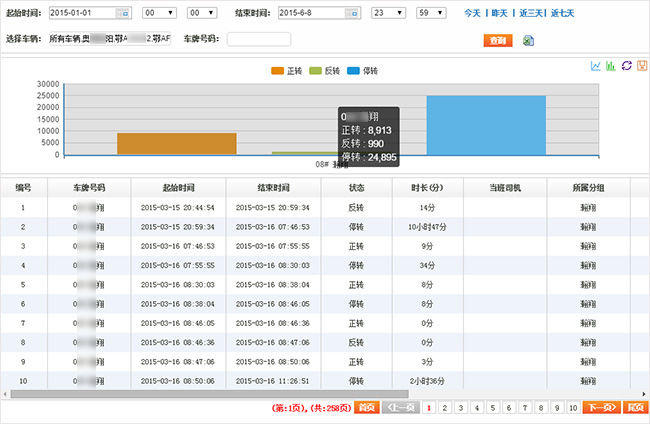Viewport: 650px width, 424px height.
Task: Select end time 2015-03-16 07:55:55 cell
Action: pyautogui.click(x=273, y=246)
